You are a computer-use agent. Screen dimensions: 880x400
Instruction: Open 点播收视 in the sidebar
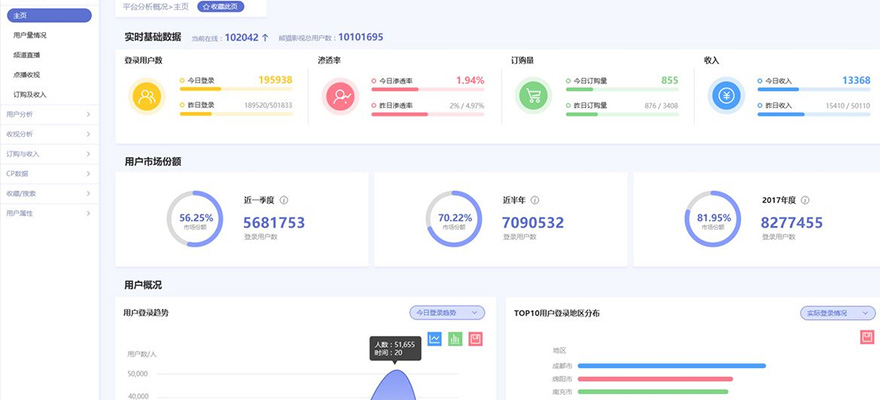click(26, 75)
